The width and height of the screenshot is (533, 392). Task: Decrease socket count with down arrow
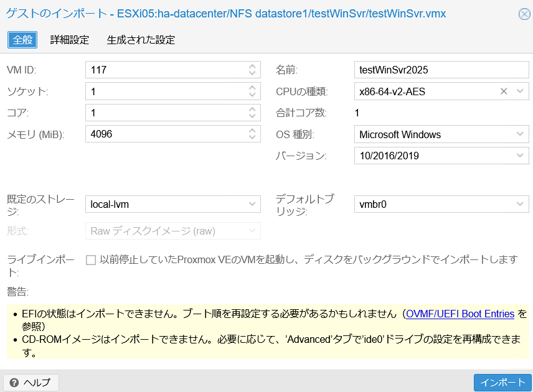pos(252,95)
